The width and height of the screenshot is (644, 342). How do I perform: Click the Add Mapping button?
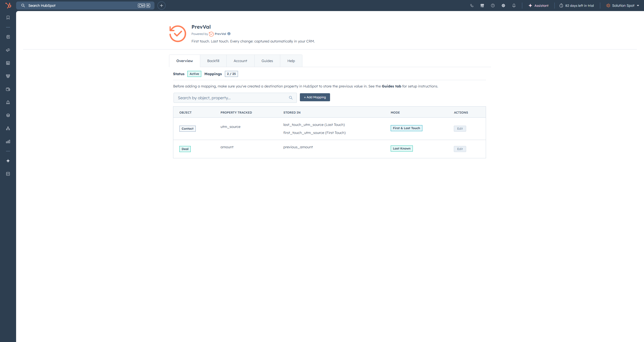[x=315, y=97]
